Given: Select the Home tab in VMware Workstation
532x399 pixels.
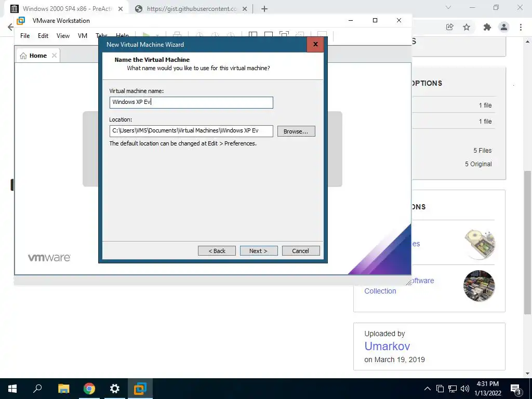Looking at the screenshot, I should click(37, 56).
